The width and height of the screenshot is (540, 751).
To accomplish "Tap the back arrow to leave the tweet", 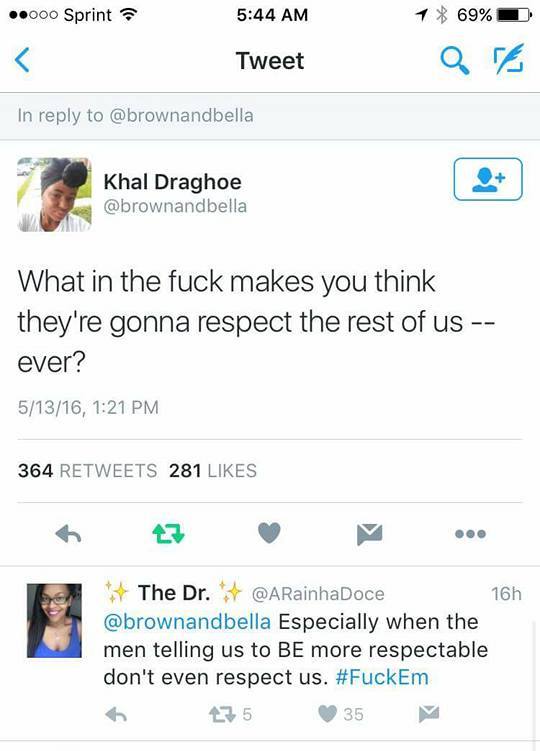I will [x=22, y=60].
